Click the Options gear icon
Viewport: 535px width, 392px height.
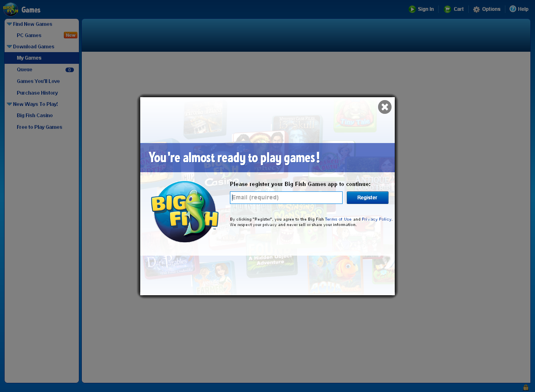point(477,9)
